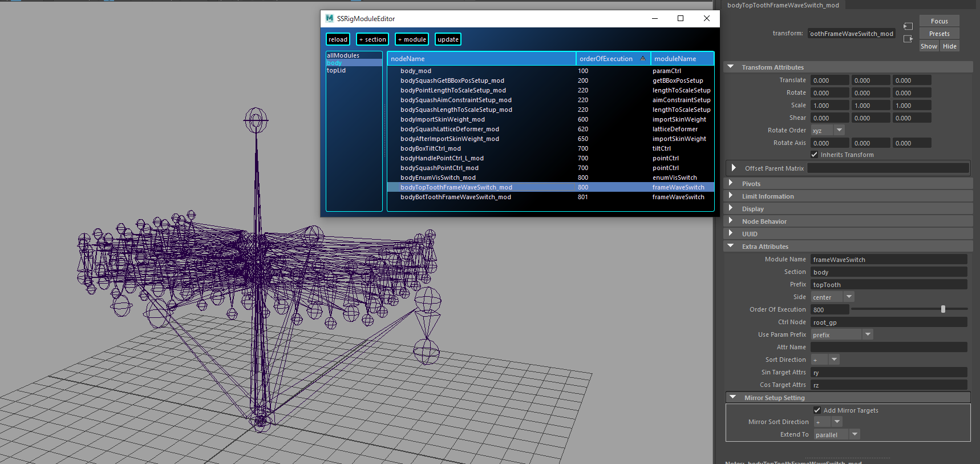Viewport: 980px width, 464px height.
Task: Click the Module Name field frameWaveSwitch
Action: tap(889, 259)
